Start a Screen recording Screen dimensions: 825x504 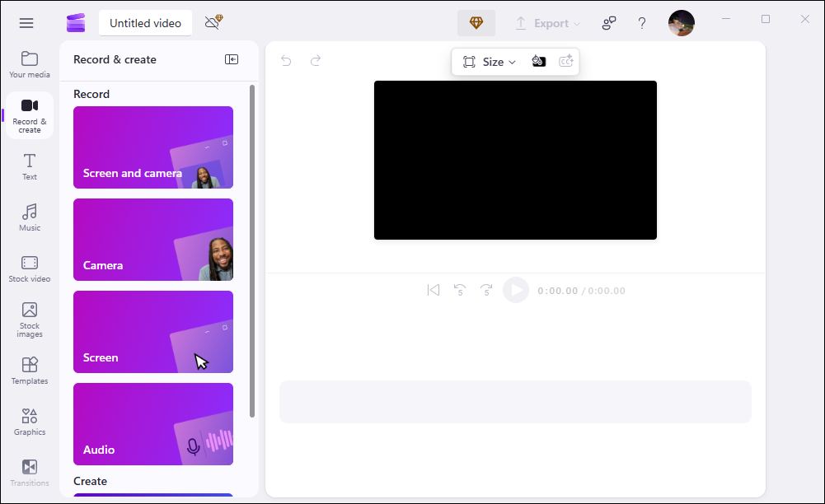click(x=152, y=332)
